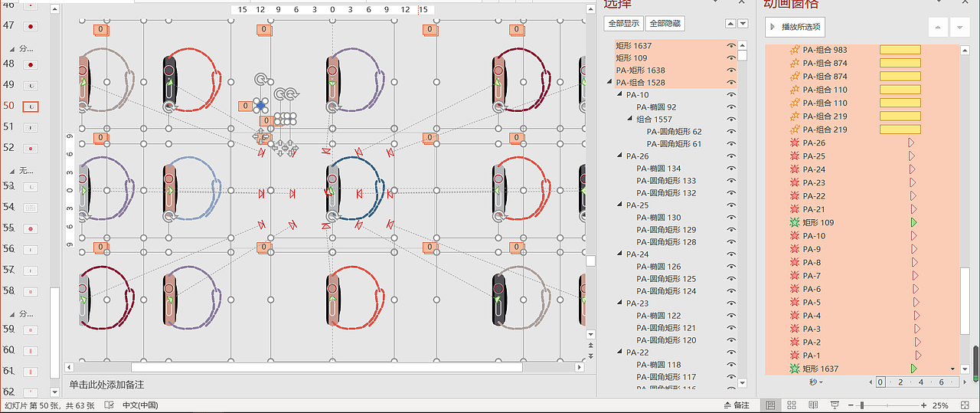Open Normal view from status bar
The width and height of the screenshot is (980, 413).
coord(771,405)
